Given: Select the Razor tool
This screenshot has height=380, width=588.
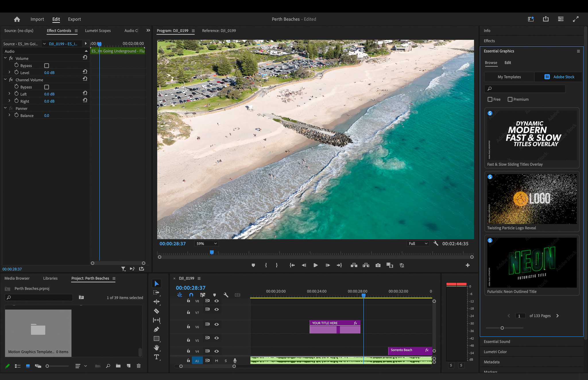Looking at the screenshot, I should tap(156, 311).
